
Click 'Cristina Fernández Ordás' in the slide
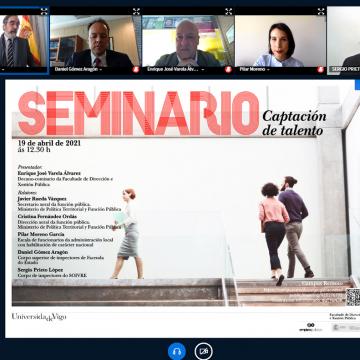pyautogui.click(x=47, y=216)
